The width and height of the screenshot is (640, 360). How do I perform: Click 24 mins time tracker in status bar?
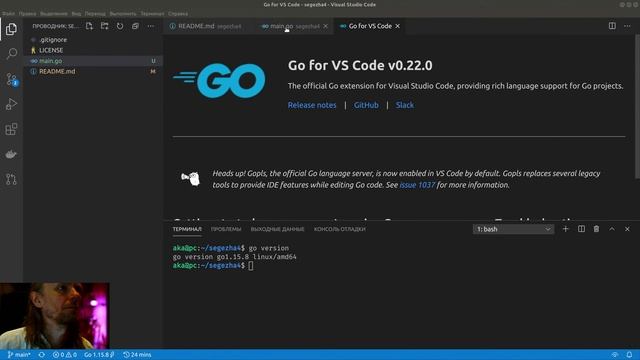[x=137, y=355]
